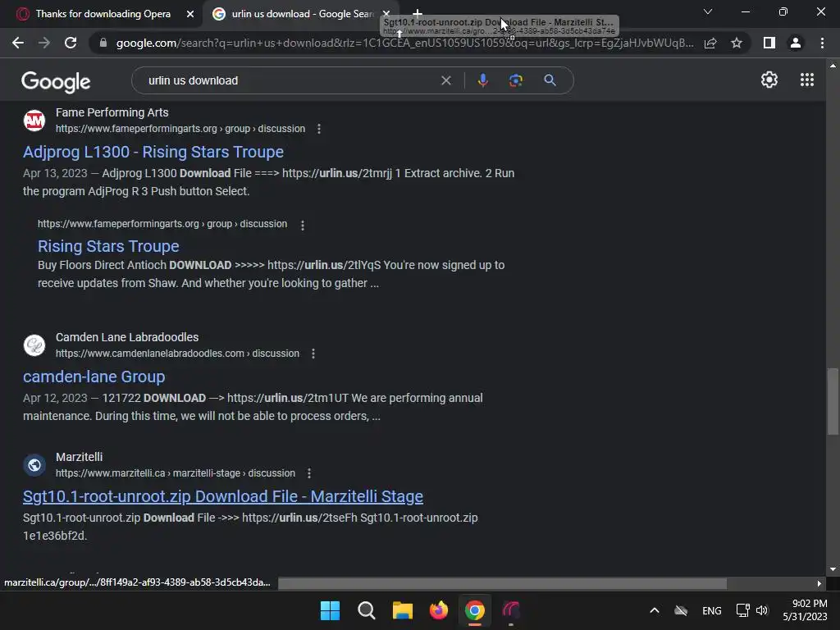This screenshot has width=840, height=630.
Task: Open the Chrome three-dot menu
Action: pyautogui.click(x=822, y=43)
